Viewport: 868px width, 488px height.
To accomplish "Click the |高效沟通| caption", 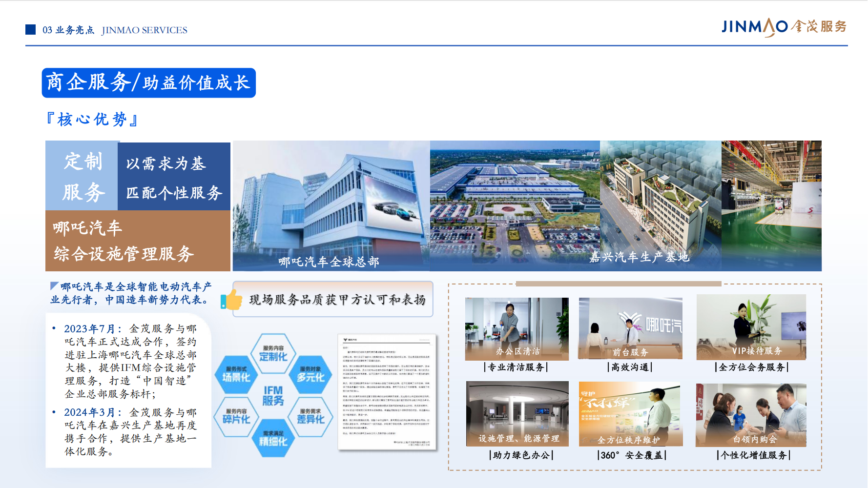I will [x=630, y=367].
